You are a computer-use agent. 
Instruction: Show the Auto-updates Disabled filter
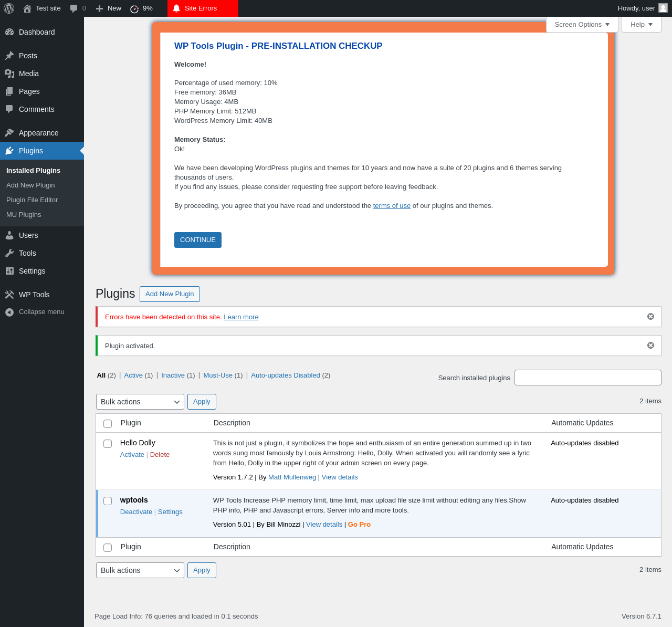[x=286, y=375]
